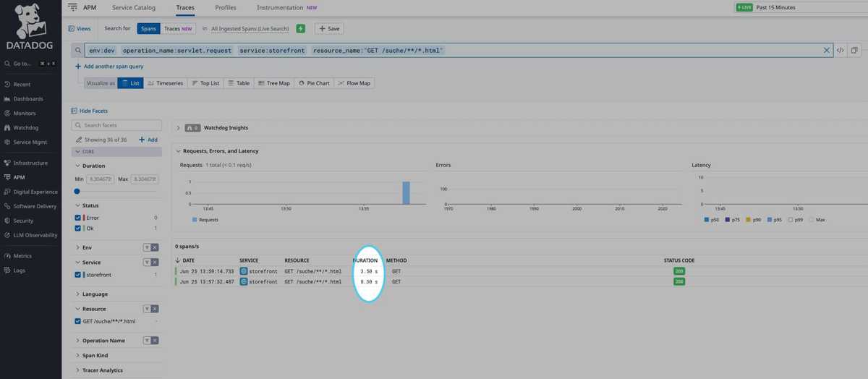This screenshot has height=379, width=868.
Task: Open Logs in the sidebar
Action: coord(20,271)
